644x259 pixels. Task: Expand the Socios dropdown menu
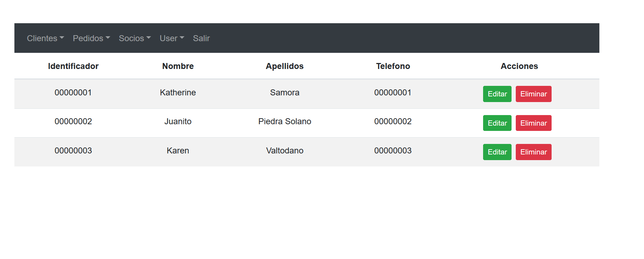(x=135, y=38)
